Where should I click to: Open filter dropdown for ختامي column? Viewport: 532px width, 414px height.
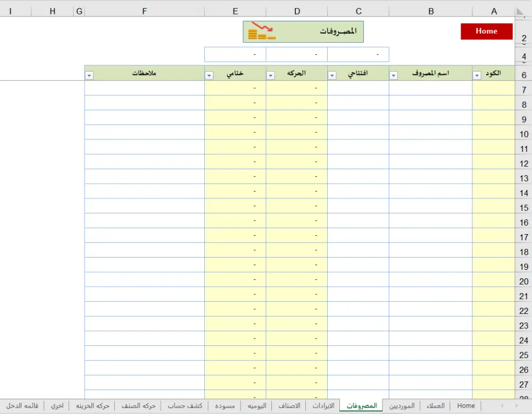coord(209,76)
